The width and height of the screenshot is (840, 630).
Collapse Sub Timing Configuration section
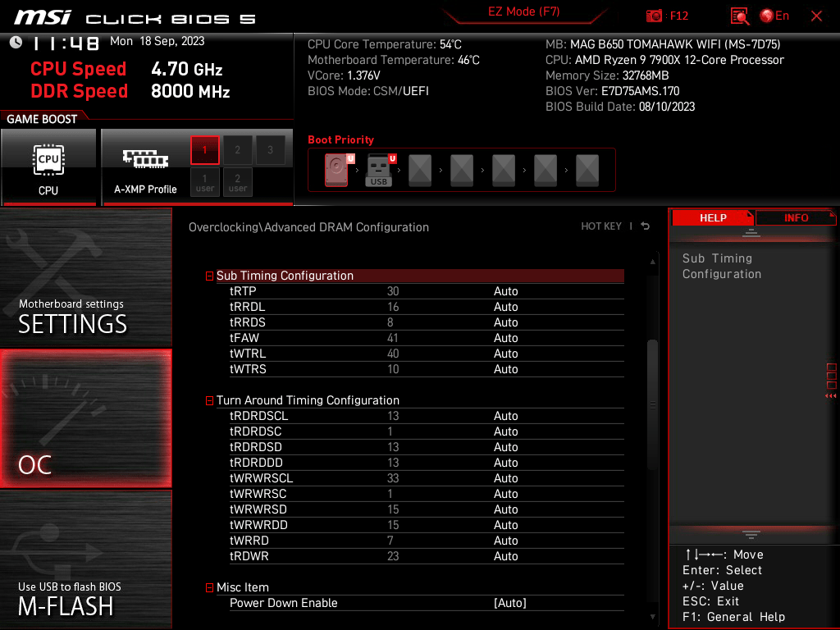209,276
